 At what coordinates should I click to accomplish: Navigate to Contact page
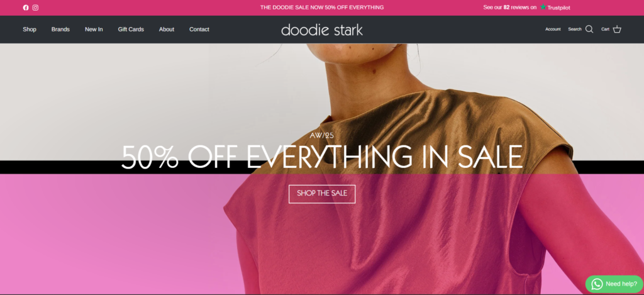coord(199,29)
